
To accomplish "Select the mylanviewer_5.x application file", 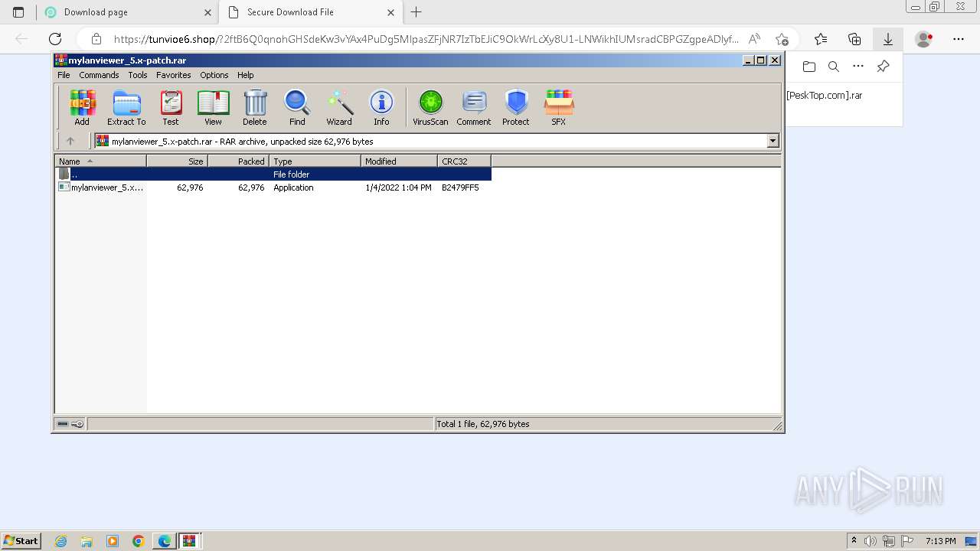I will (273, 187).
